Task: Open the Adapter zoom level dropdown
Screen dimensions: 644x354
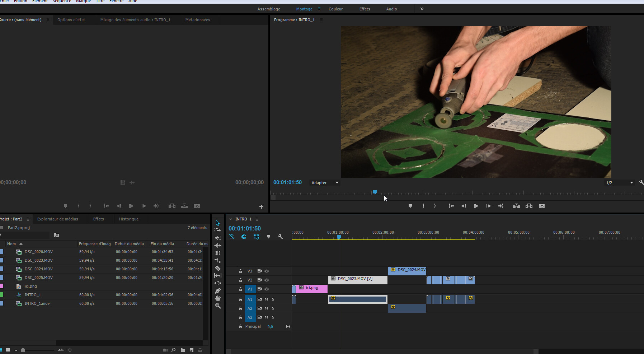Action: [325, 183]
